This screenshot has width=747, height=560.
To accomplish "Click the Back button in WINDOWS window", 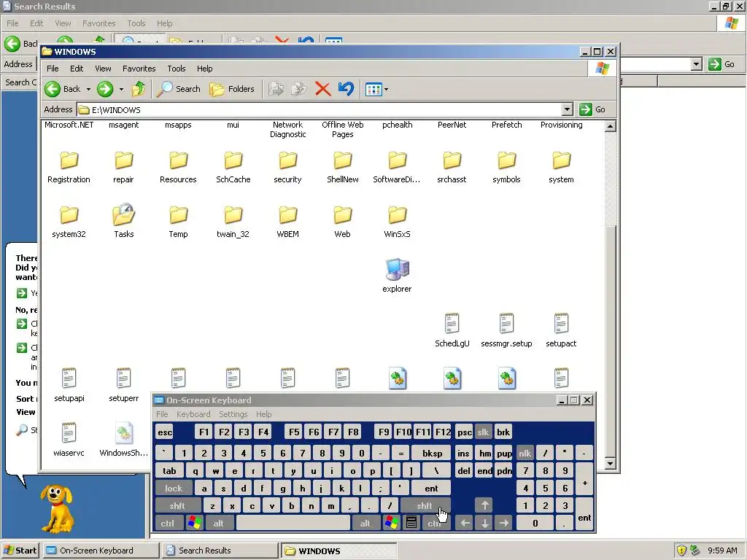I will (63, 89).
